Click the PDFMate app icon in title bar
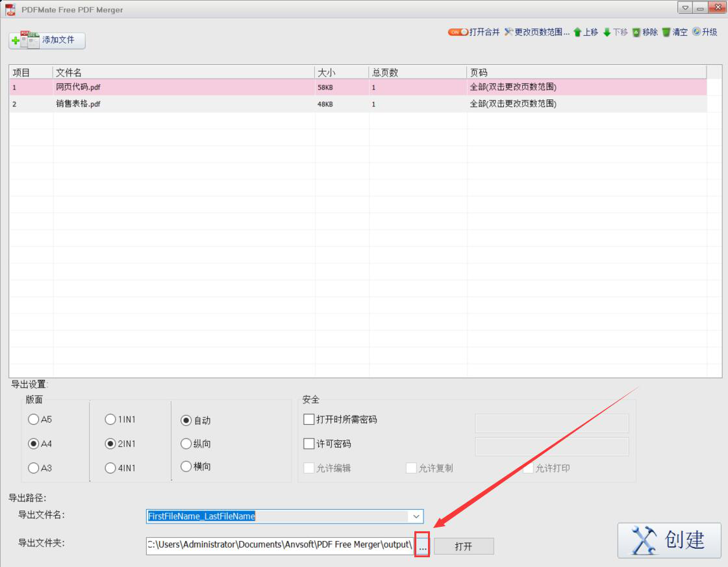This screenshot has width=728, height=567. pyautogui.click(x=10, y=9)
